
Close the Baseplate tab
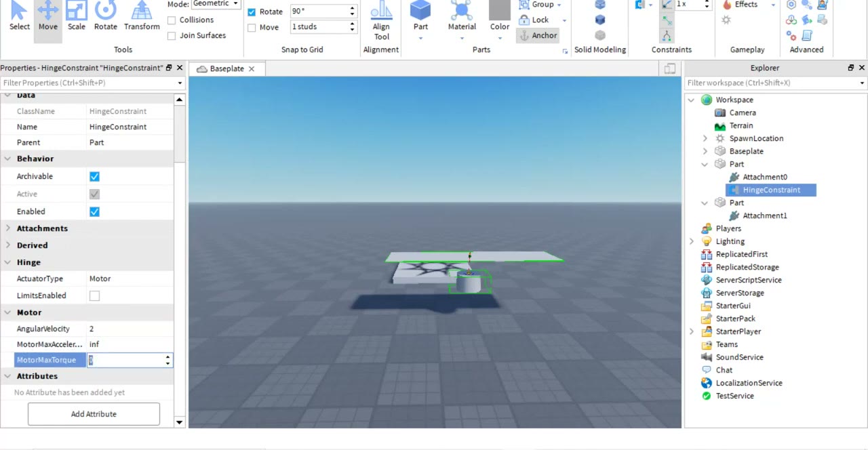pyautogui.click(x=252, y=69)
